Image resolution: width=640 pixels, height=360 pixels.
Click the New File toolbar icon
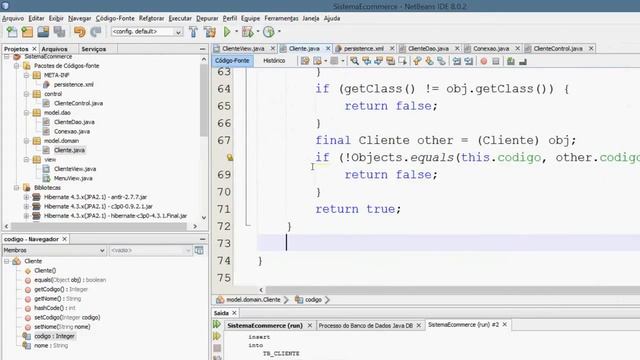pyautogui.click(x=12, y=32)
